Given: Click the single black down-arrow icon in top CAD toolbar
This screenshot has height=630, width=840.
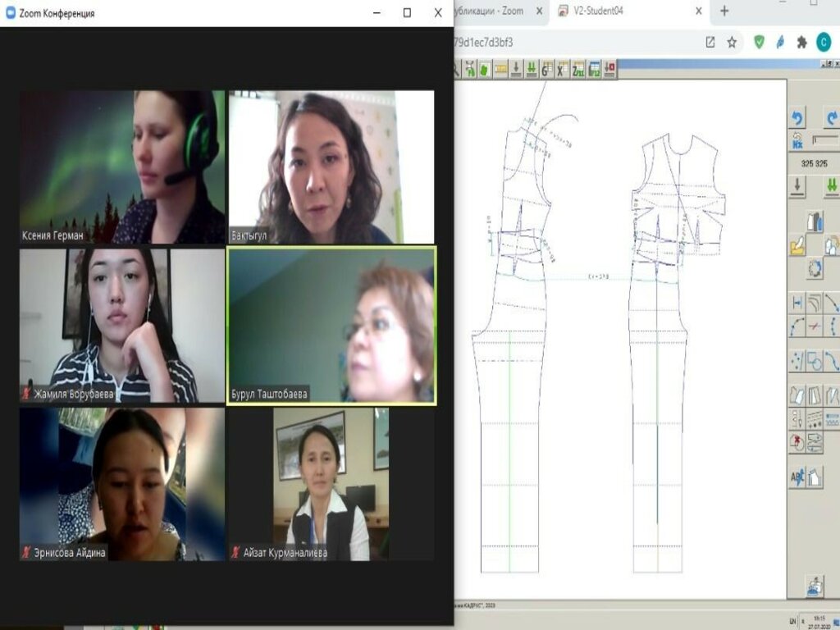Looking at the screenshot, I should [x=516, y=70].
